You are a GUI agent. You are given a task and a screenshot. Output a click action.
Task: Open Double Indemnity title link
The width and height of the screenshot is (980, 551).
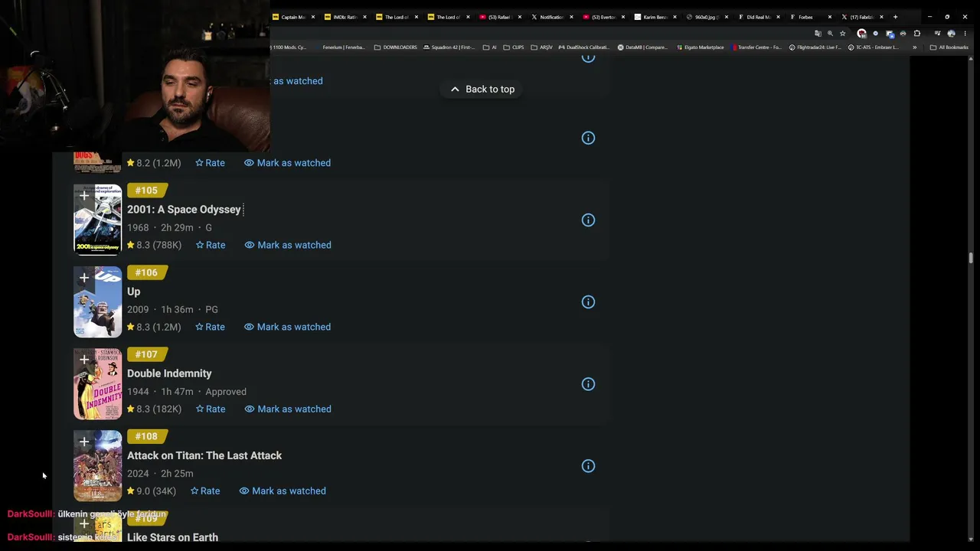point(169,373)
